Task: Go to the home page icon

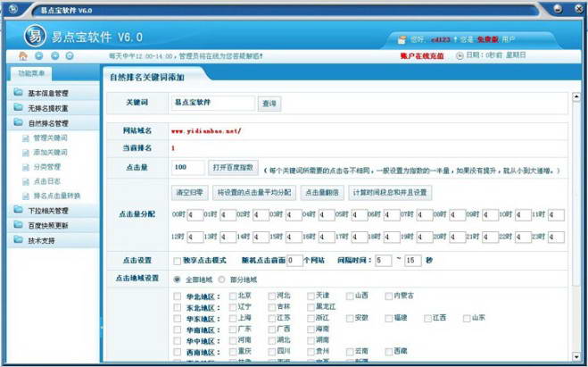Action: pos(23,56)
